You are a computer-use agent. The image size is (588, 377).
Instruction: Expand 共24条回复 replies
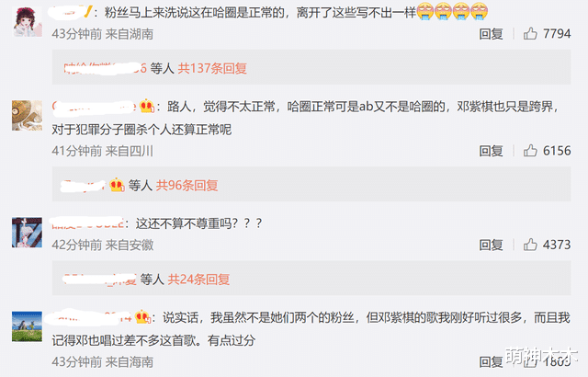198,280
